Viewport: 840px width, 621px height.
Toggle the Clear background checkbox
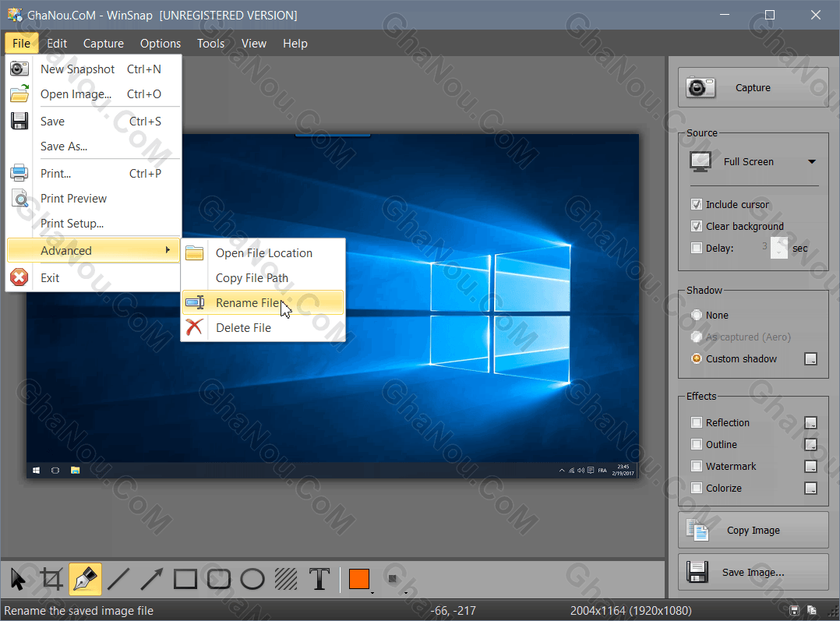(x=697, y=226)
